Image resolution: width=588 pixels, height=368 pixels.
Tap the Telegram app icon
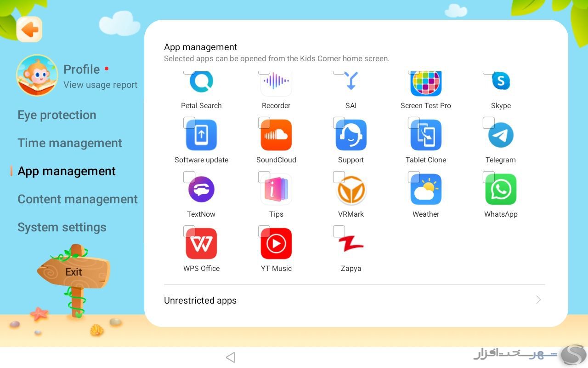click(501, 135)
